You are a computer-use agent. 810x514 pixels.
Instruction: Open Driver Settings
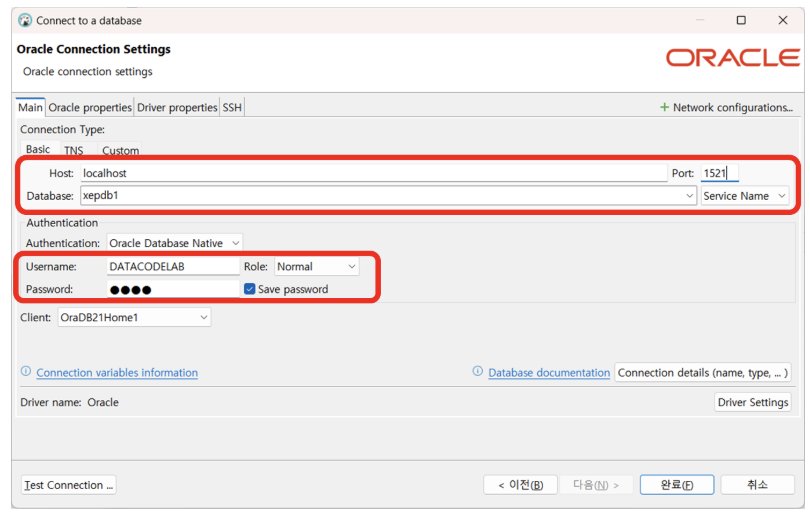click(x=753, y=402)
